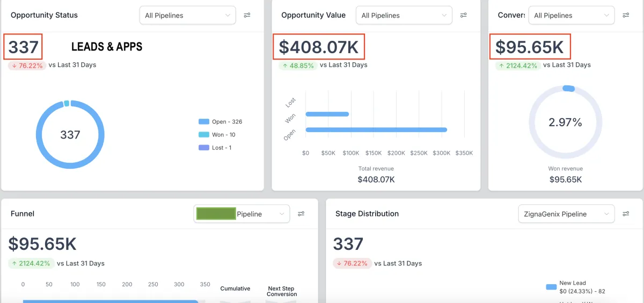The image size is (644, 303).
Task: Expand Opportunity Status All Pipelines dropdown
Action: tap(188, 15)
